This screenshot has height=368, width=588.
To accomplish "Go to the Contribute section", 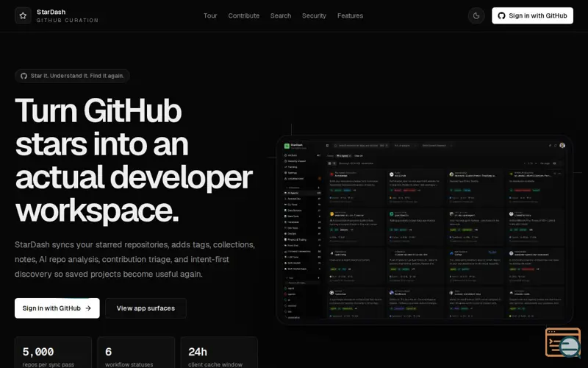I will click(x=244, y=15).
